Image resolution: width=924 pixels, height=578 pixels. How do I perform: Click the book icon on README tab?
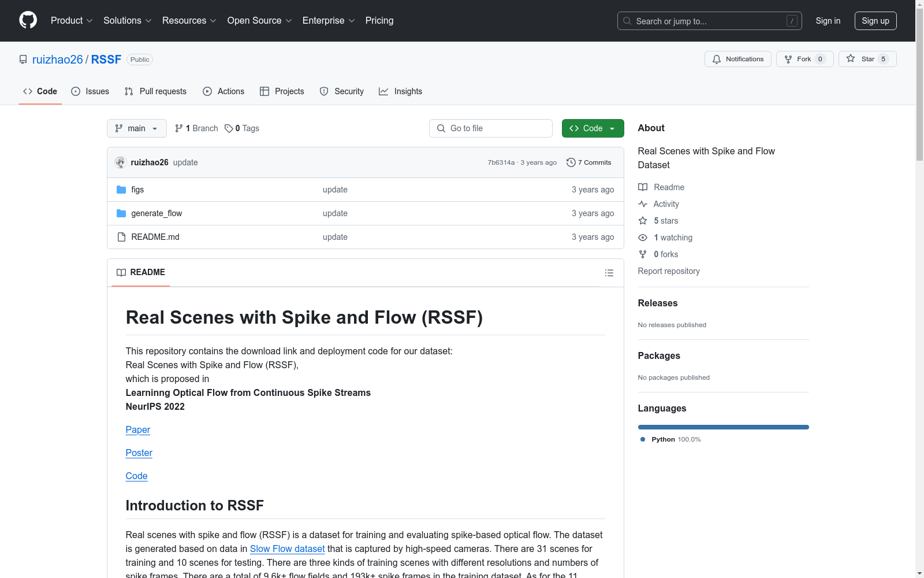pos(121,272)
